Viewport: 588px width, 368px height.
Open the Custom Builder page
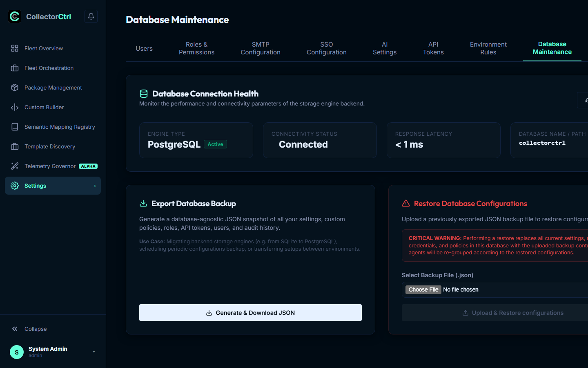[x=53, y=107]
